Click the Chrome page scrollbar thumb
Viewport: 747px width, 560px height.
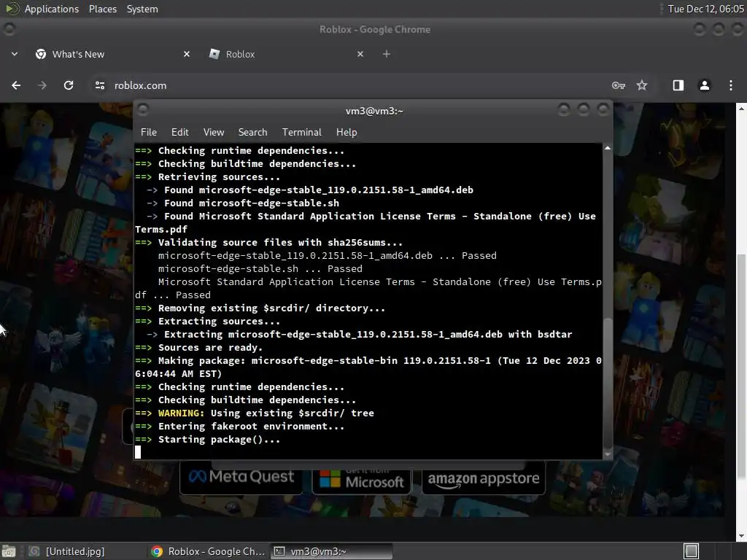[x=741, y=367]
